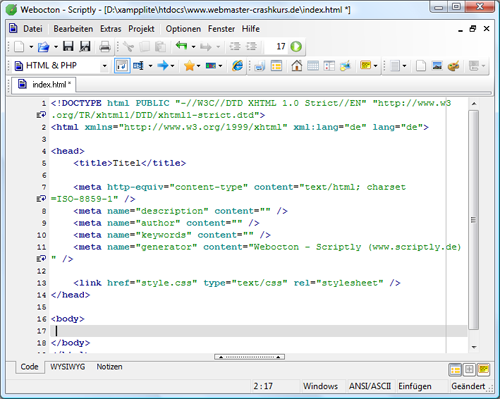The image size is (500, 399).
Task: Toggle the grid panel button at bottom right
Action: 469,369
